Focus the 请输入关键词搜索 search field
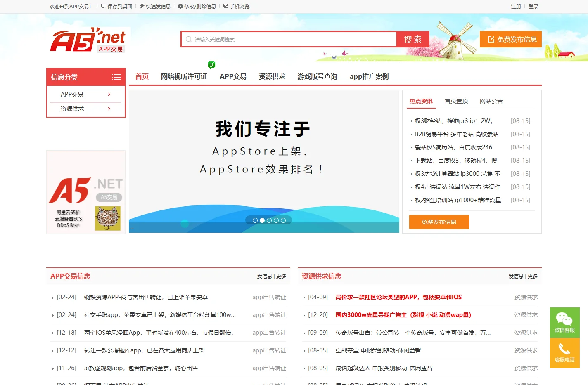 pos(289,39)
